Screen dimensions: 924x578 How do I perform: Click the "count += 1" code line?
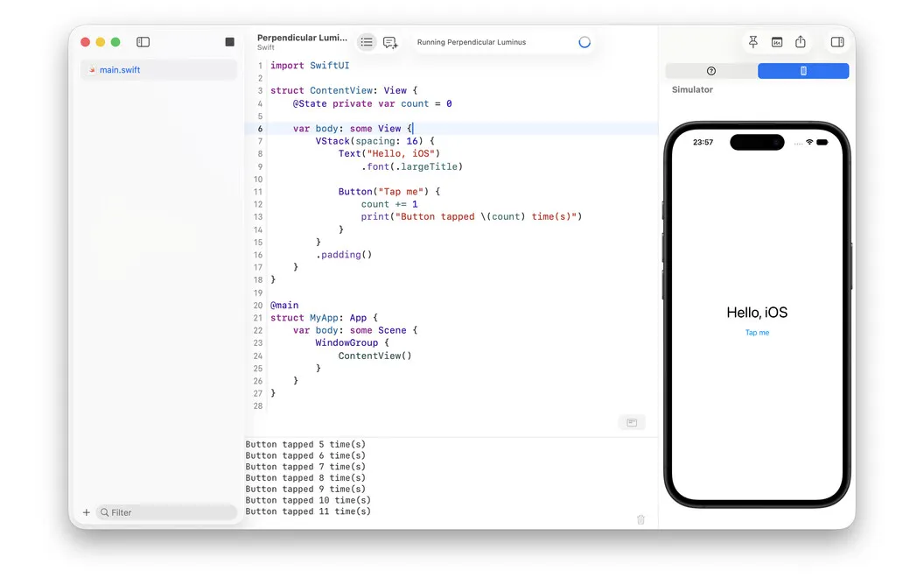[389, 204]
